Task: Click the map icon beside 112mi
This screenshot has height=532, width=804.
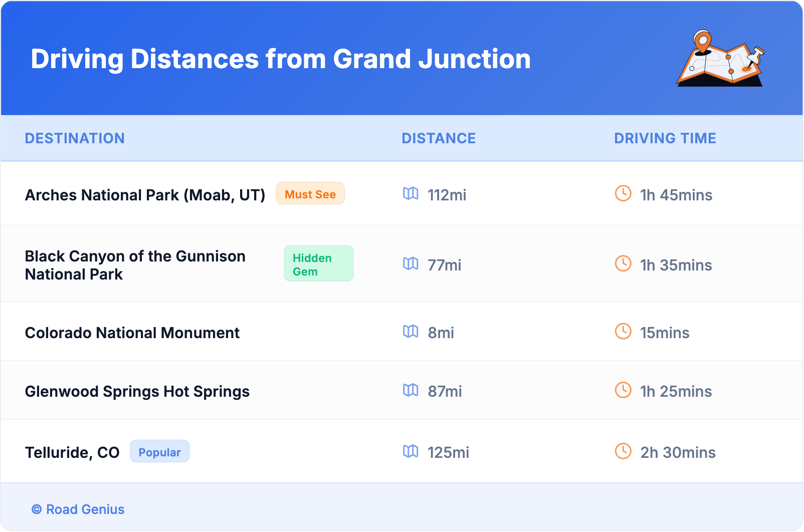Action: (x=411, y=193)
